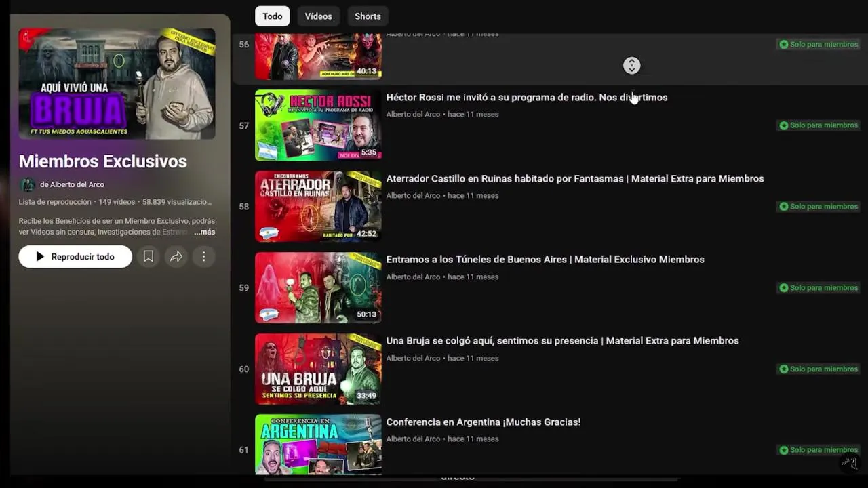The width and height of the screenshot is (868, 488).
Task: Click the Aquí vivió una Bruja playlist cover
Action: point(117,83)
